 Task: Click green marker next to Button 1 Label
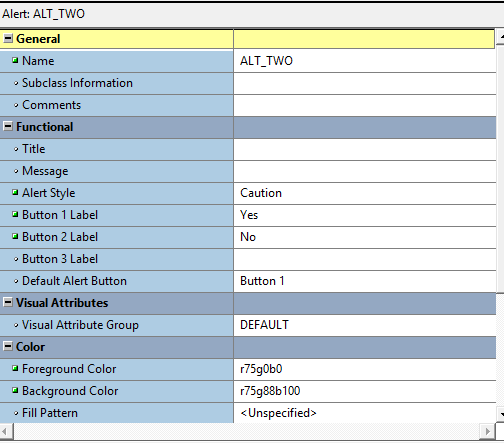tap(15, 214)
